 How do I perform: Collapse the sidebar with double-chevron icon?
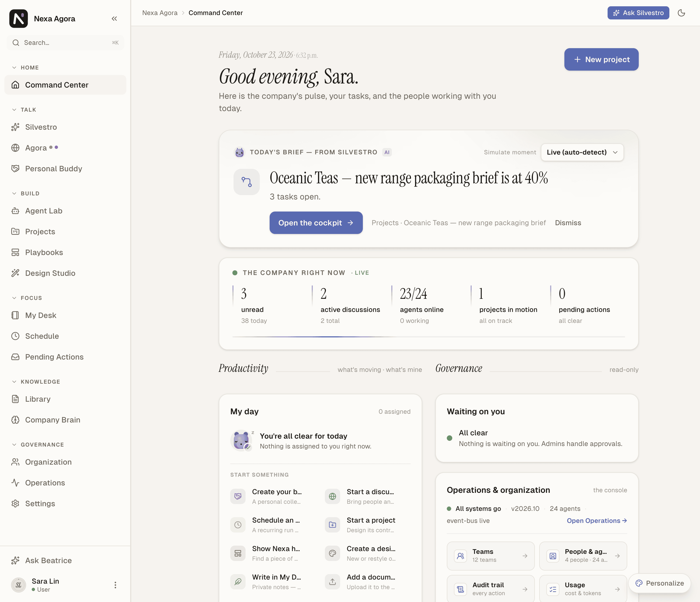tap(114, 19)
